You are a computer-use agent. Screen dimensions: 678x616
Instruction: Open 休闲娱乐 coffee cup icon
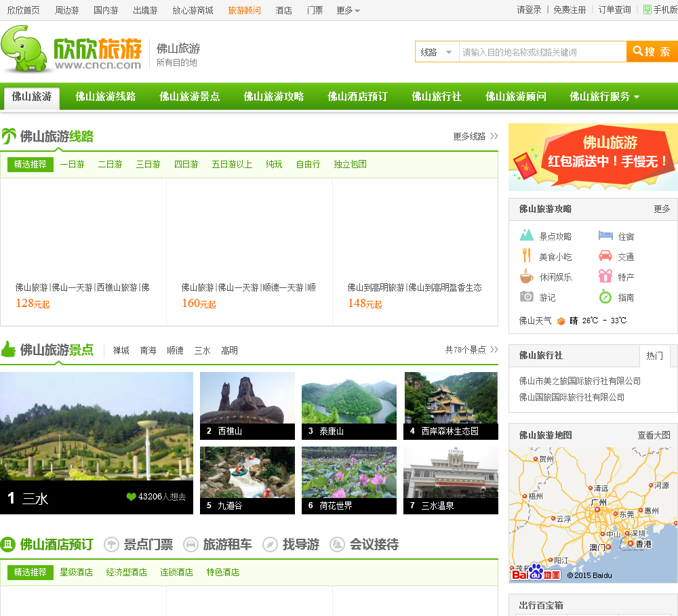(526, 276)
